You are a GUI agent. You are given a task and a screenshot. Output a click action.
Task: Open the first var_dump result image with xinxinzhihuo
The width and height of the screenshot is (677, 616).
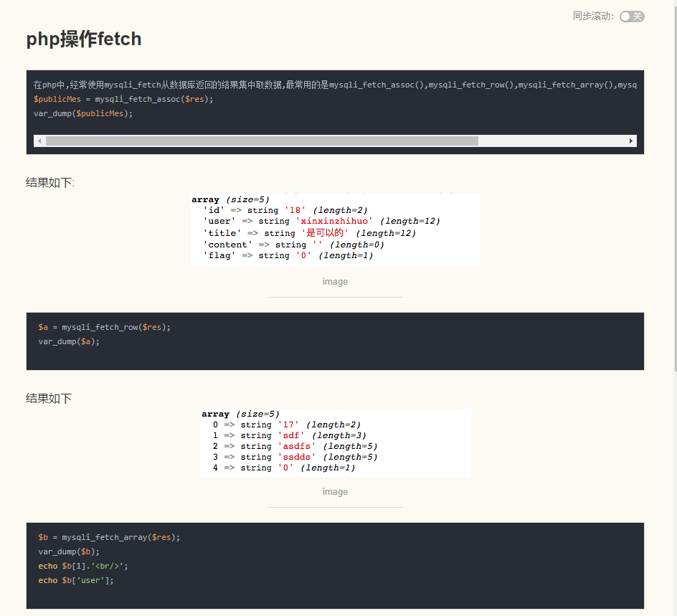coord(336,229)
